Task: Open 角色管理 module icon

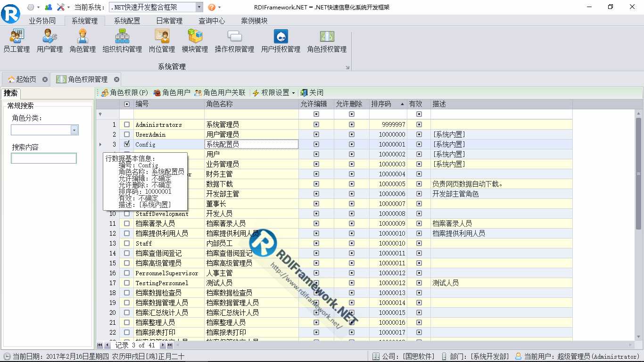Action: pyautogui.click(x=83, y=41)
